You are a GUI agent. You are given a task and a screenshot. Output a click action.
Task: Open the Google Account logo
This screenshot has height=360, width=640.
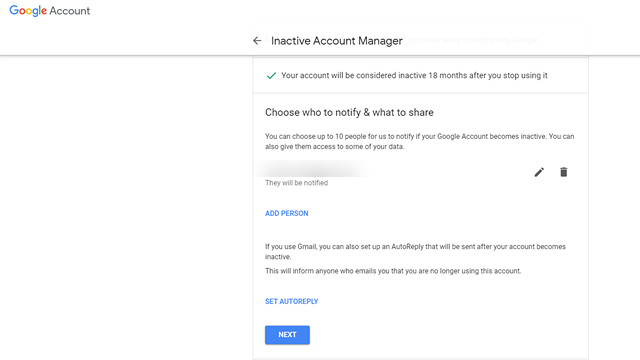[49, 11]
